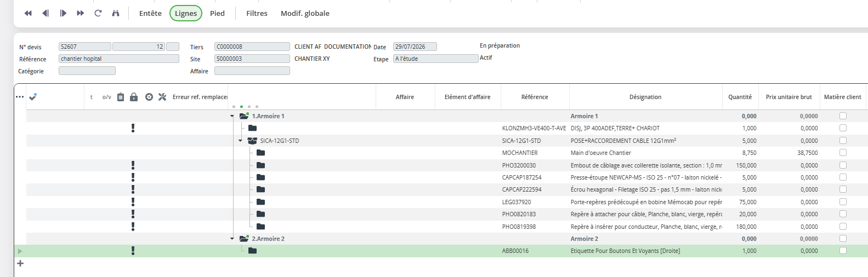Collapse the 2.Armoire 2 tree node
Screen dimensions: 868x277
coord(232,239)
